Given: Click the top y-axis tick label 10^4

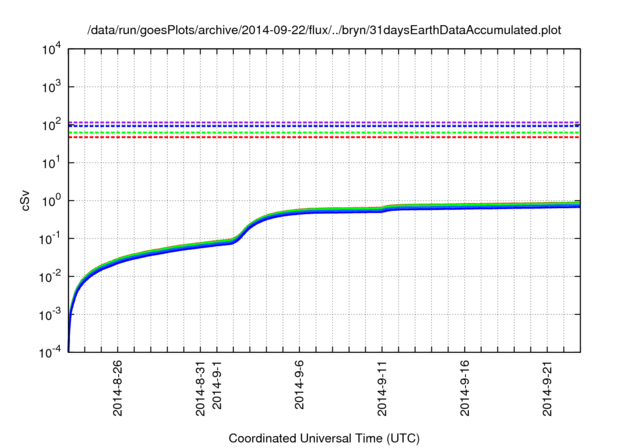Looking at the screenshot, I should click(x=51, y=48).
